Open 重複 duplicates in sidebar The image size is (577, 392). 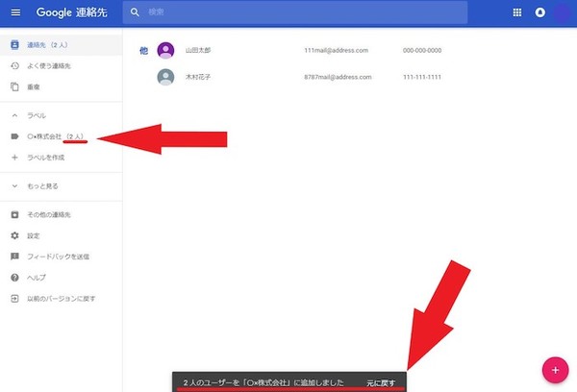tap(37, 86)
